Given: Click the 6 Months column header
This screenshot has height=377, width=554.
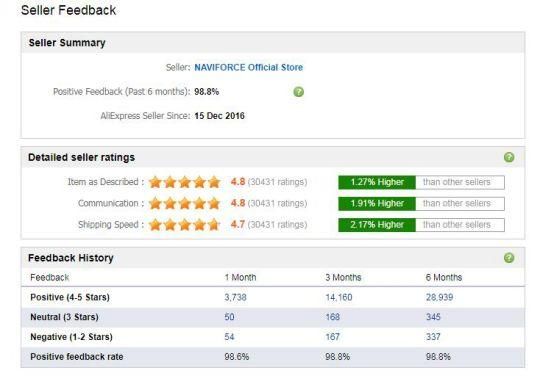Looking at the screenshot, I should point(444,277).
